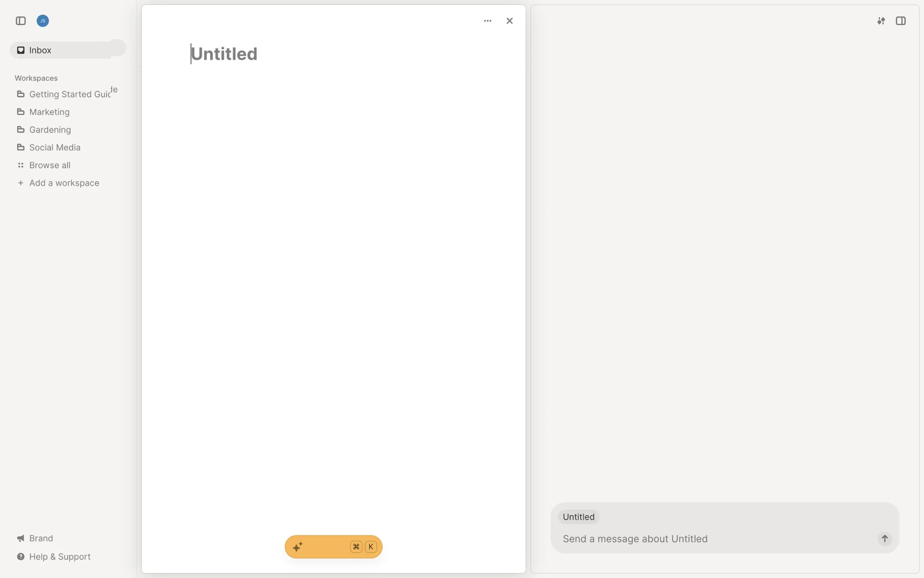The height and width of the screenshot is (578, 924).
Task: Toggle the right side panel
Action: click(x=901, y=21)
